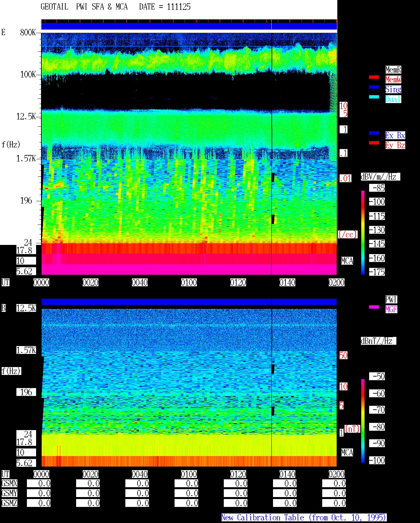Click the magenta MGF legend swatch
This screenshot has height=523, width=420.
(374, 307)
